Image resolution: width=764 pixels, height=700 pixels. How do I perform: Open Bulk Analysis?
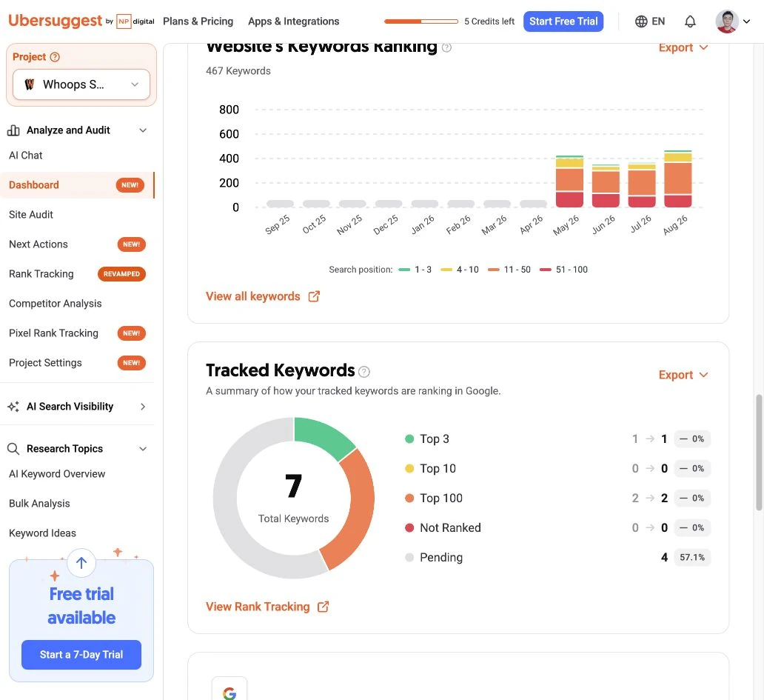(x=39, y=504)
